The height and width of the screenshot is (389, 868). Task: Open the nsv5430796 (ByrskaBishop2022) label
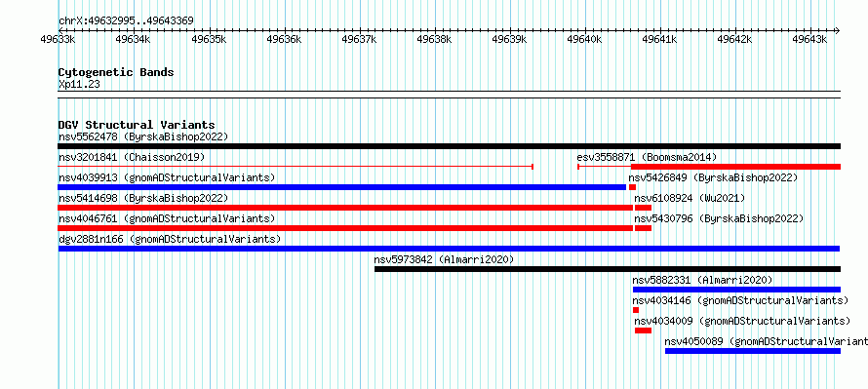point(719,218)
